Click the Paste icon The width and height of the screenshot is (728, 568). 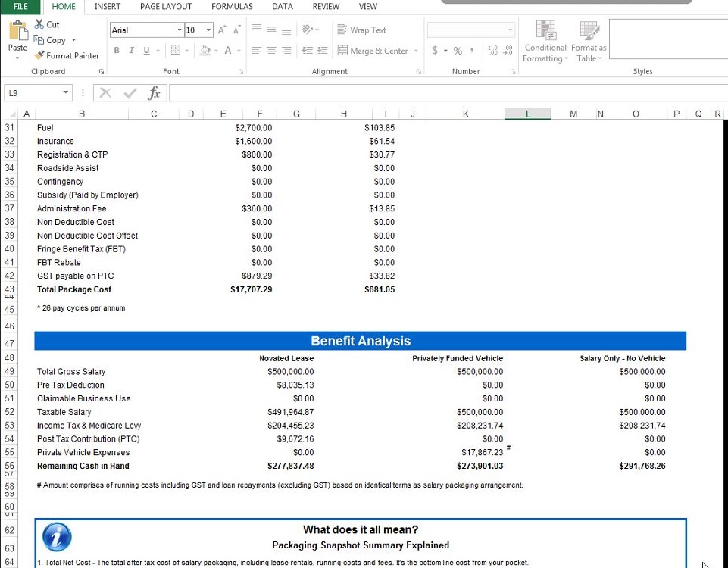[x=18, y=31]
